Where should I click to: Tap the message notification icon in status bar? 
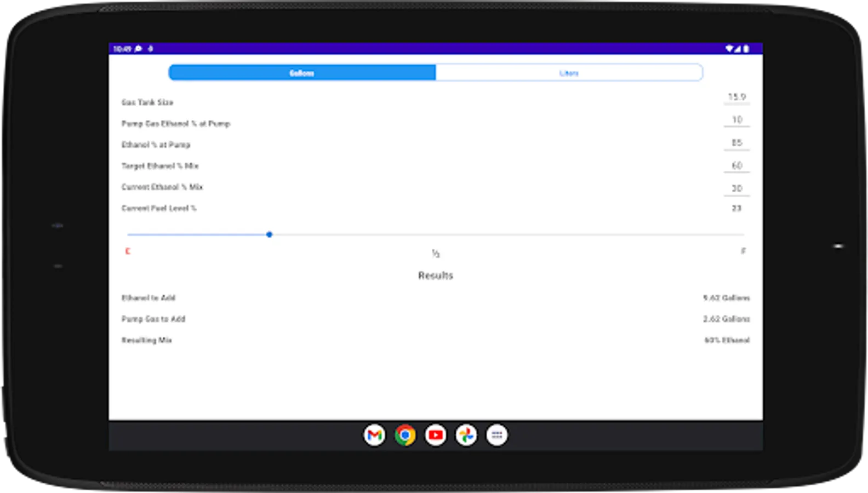tap(139, 49)
